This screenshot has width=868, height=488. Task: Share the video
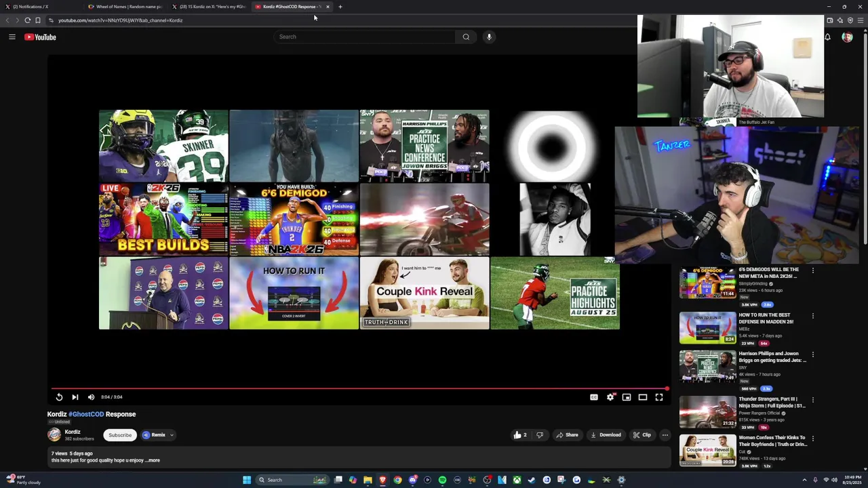tap(567, 435)
